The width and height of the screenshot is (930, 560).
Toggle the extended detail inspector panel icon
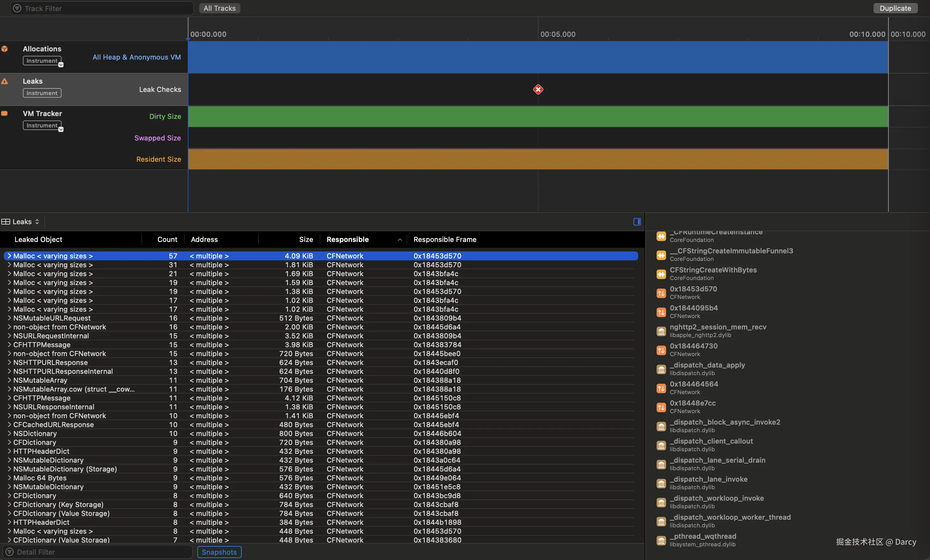click(637, 222)
